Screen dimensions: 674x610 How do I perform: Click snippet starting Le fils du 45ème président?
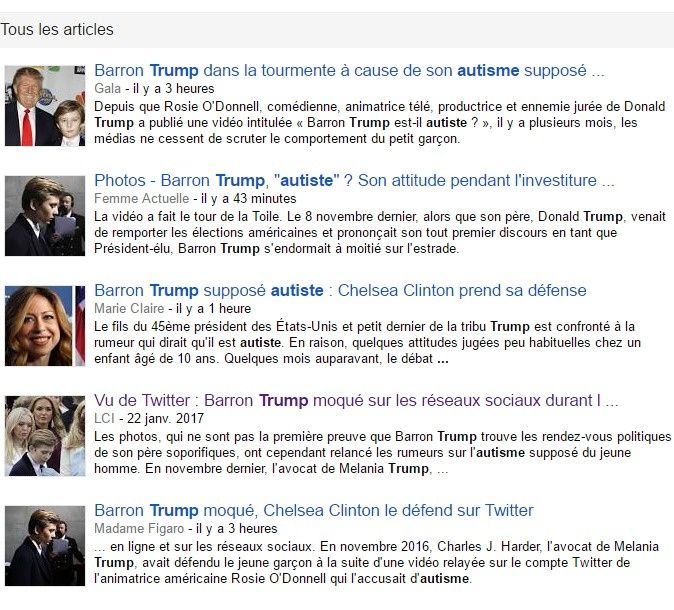pos(368,343)
